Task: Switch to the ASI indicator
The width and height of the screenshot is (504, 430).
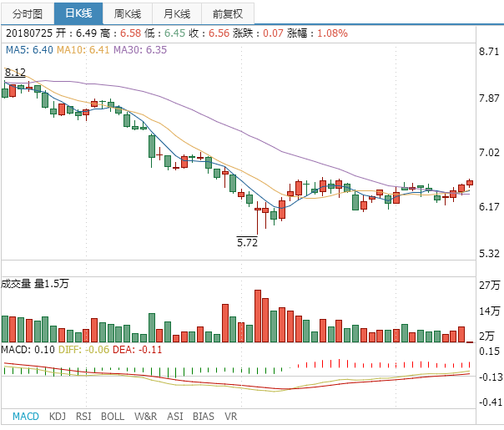Action: point(175,417)
